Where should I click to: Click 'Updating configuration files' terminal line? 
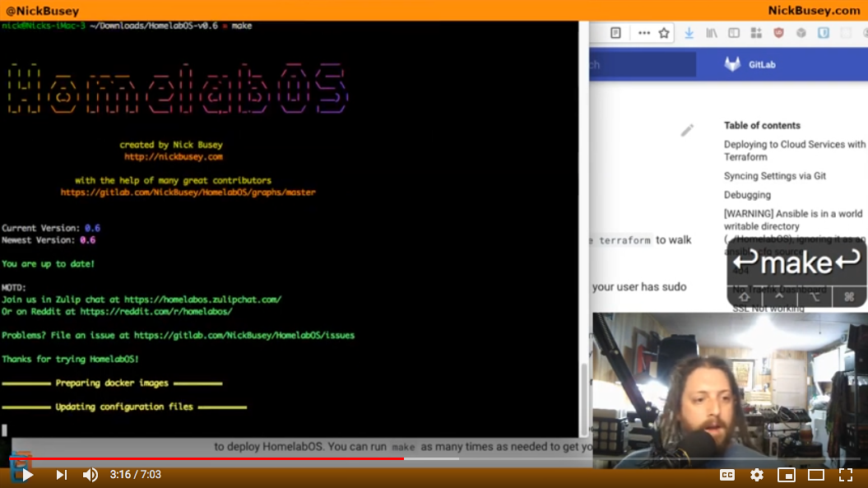pos(124,407)
